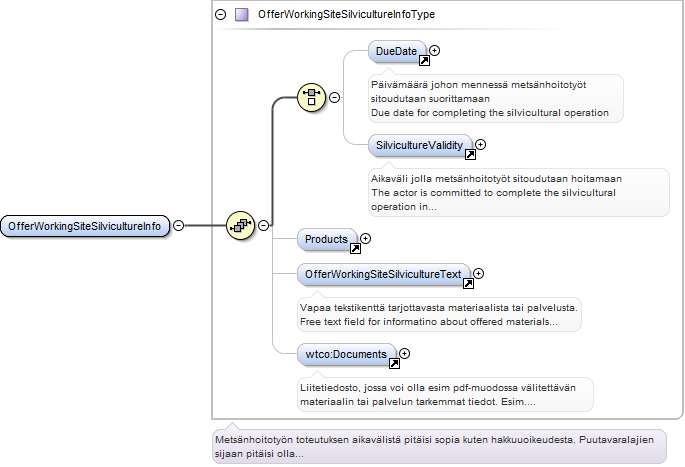Screen dimensions: 685x467
Task: Follow the Products reference arrow icon
Action: (355, 249)
